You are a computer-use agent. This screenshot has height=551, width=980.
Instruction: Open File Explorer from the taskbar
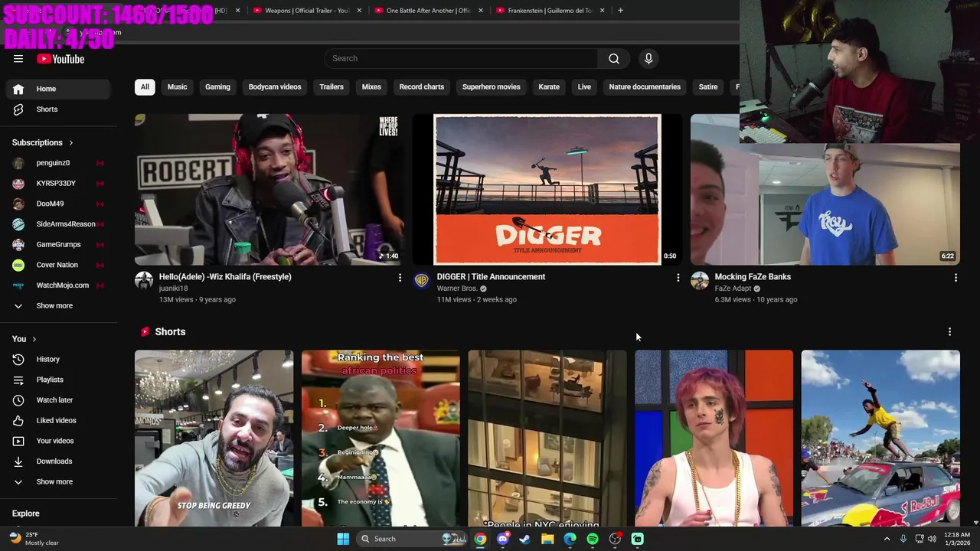(x=547, y=539)
